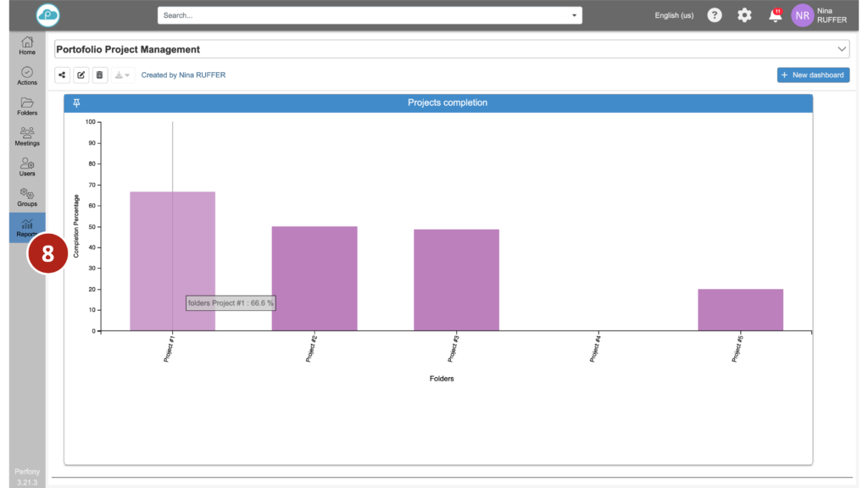Click the New dashboard button
The width and height of the screenshot is (868, 488).
[x=813, y=75]
